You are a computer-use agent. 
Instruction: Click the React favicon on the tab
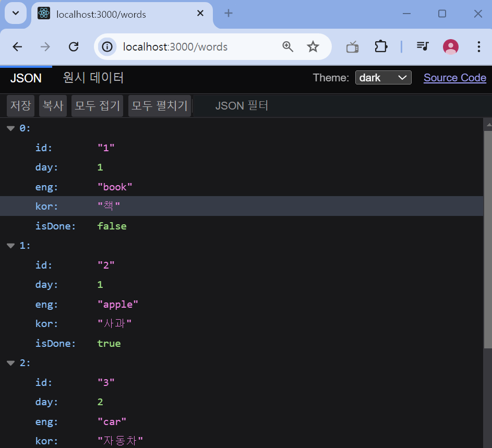point(44,13)
